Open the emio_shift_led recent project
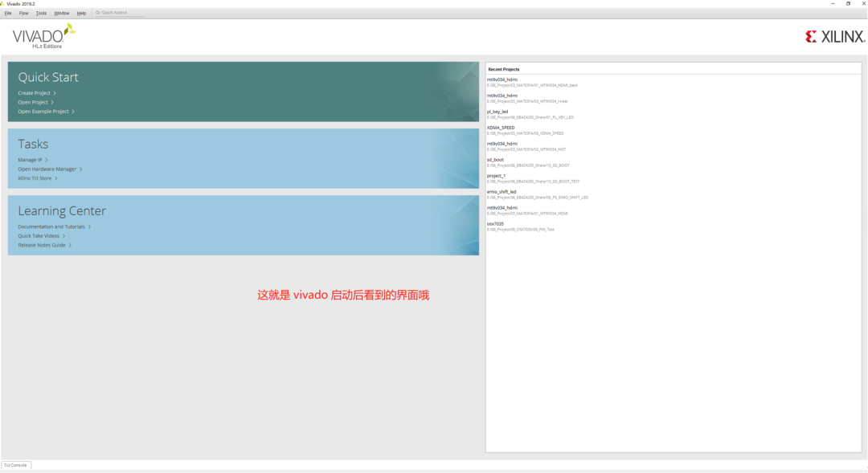This screenshot has height=473, width=868. [538, 194]
